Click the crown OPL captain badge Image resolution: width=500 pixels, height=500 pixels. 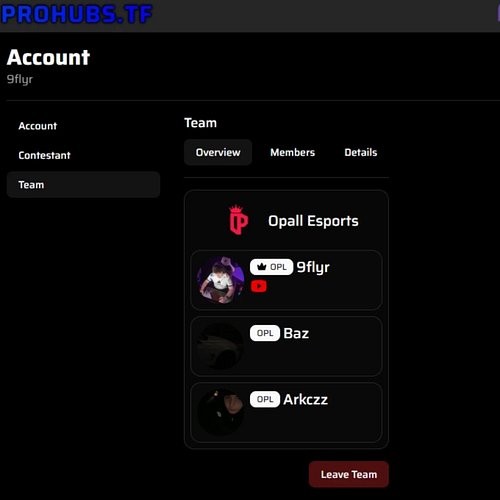[x=271, y=267]
